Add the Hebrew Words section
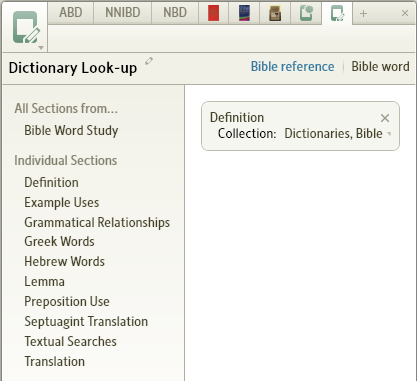Image resolution: width=417 pixels, height=381 pixels. [x=64, y=261]
